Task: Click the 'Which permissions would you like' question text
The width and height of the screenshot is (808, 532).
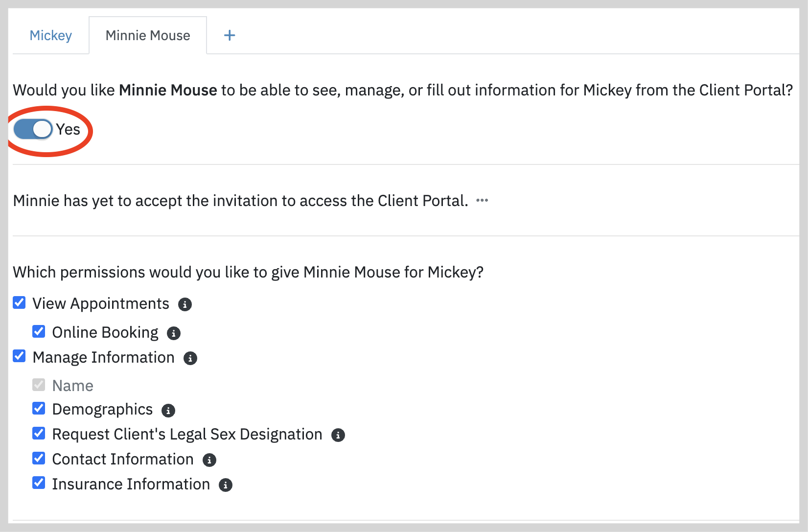Action: tap(248, 272)
